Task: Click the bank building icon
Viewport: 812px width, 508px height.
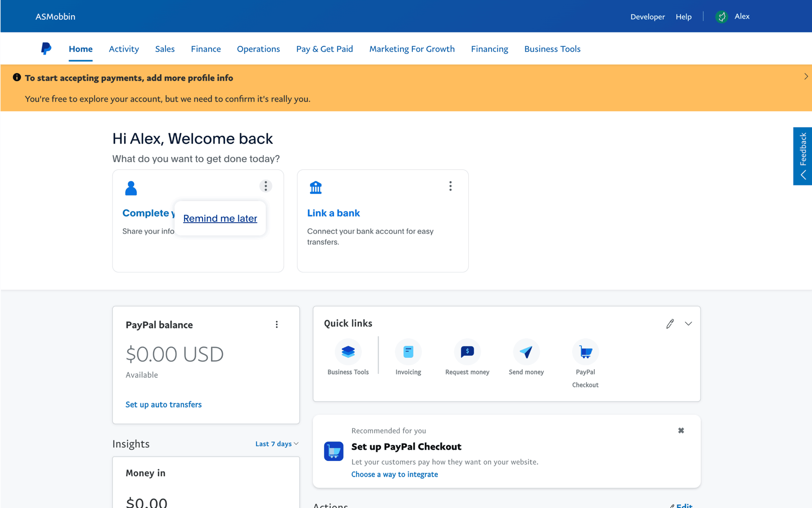Action: [315, 187]
